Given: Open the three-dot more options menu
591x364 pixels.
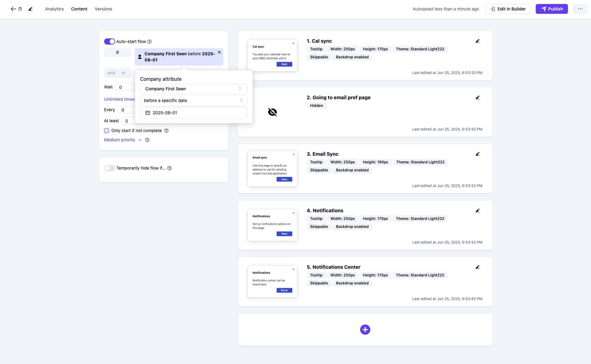Looking at the screenshot, I should (580, 9).
